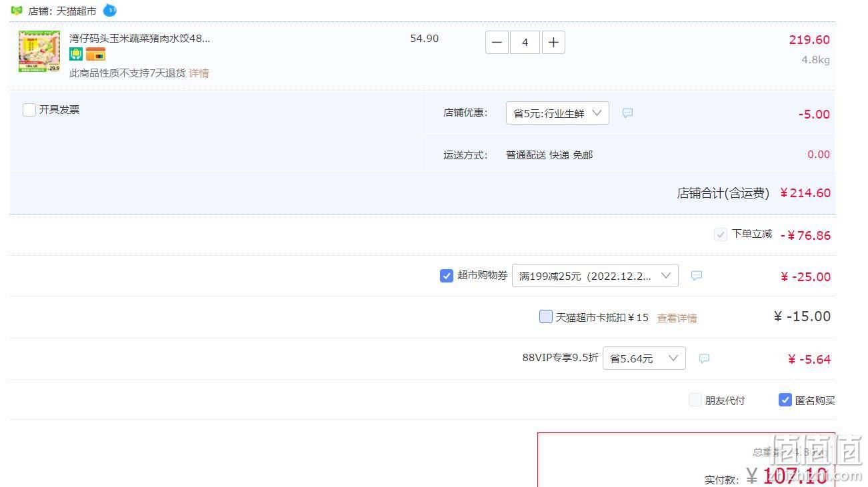Click card deduction amount ¥-15.00
868x487 pixels.
[x=802, y=316]
